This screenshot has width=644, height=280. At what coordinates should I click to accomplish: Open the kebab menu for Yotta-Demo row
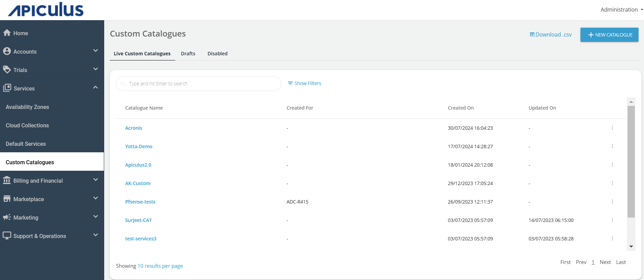click(x=612, y=146)
